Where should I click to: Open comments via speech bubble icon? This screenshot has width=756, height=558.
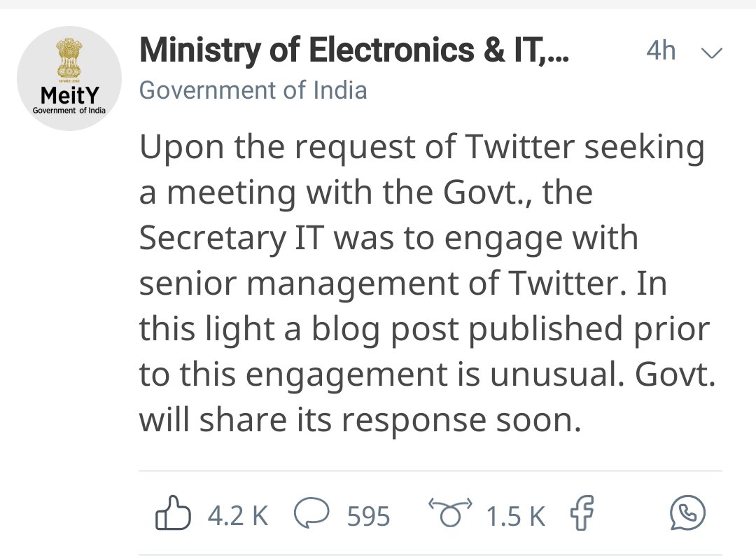point(312,513)
